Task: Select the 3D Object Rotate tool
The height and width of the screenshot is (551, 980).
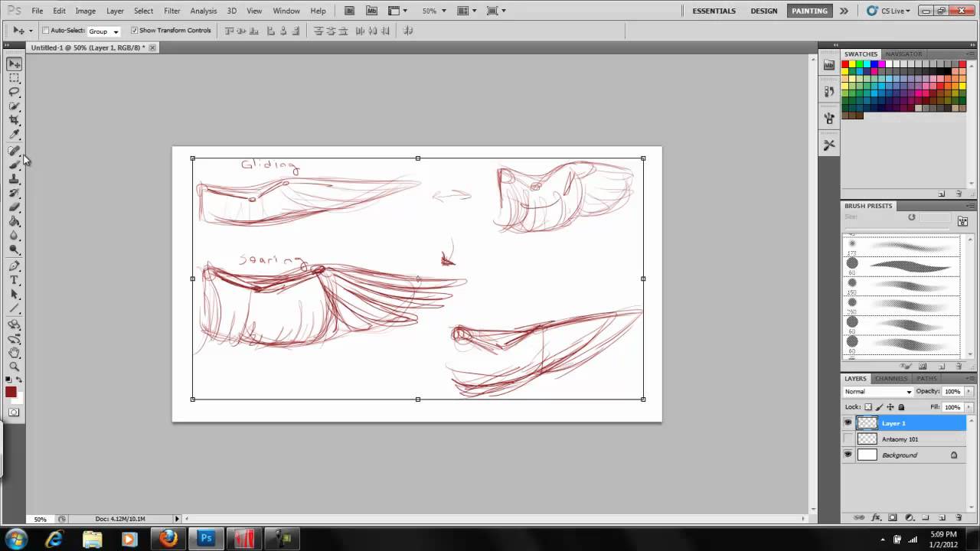Action: (x=14, y=324)
